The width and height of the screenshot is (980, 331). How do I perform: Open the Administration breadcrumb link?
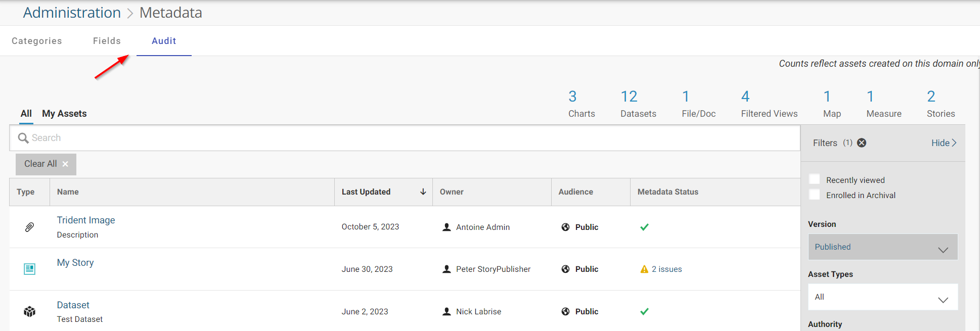coord(72,13)
